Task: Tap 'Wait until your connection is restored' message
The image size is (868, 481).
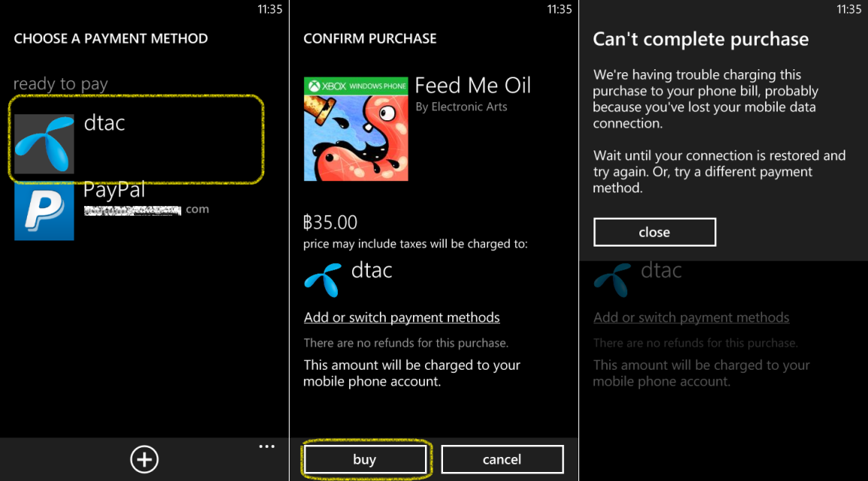Action: coord(719,171)
